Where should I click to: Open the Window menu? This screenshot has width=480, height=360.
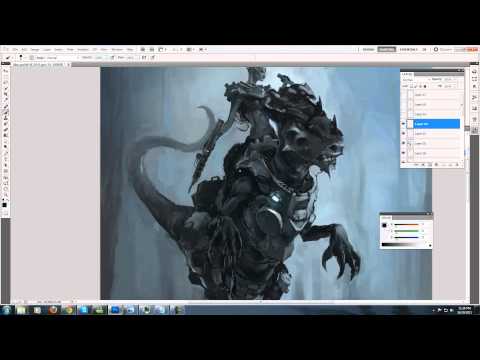coord(117,49)
